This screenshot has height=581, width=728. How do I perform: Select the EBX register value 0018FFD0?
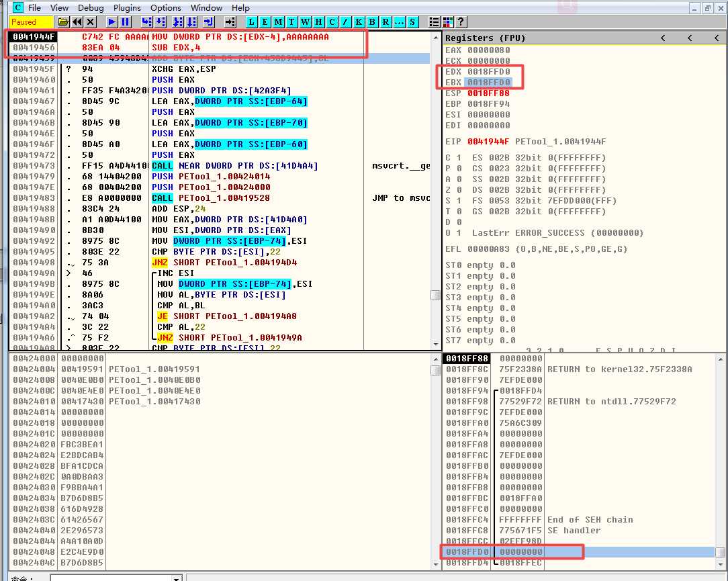[x=489, y=82]
